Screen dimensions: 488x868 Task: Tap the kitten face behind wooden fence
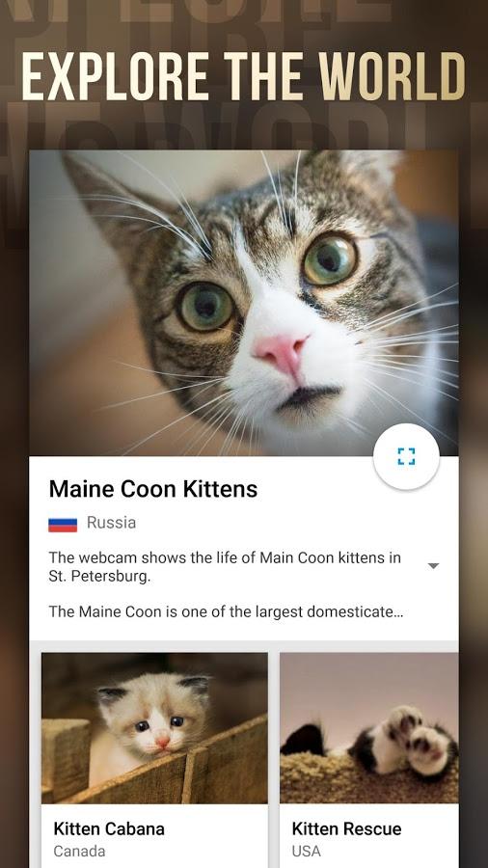156,714
